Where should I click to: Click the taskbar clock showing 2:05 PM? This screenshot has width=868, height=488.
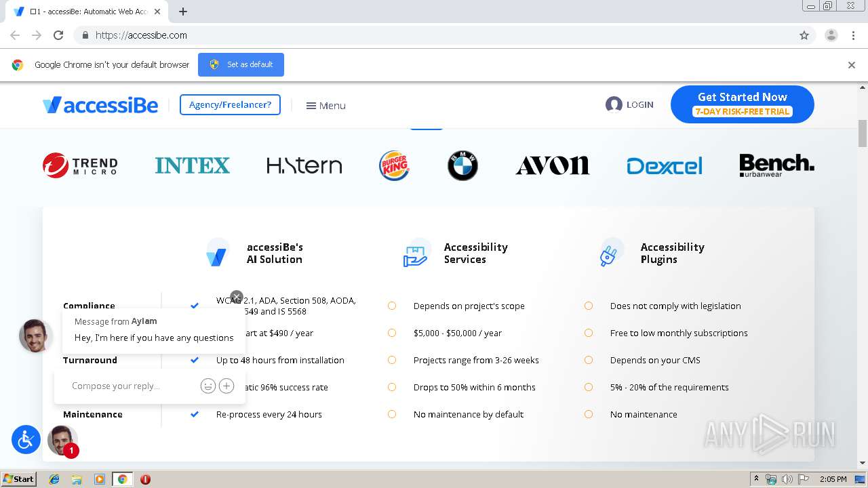click(833, 479)
